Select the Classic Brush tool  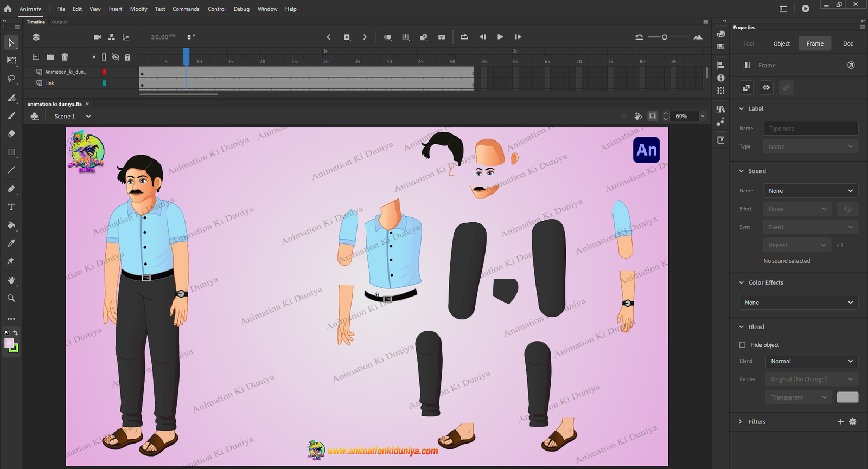tap(11, 115)
